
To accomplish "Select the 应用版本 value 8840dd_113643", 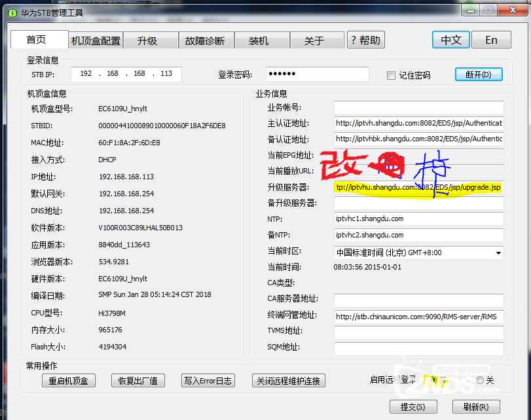I will click(x=124, y=245).
